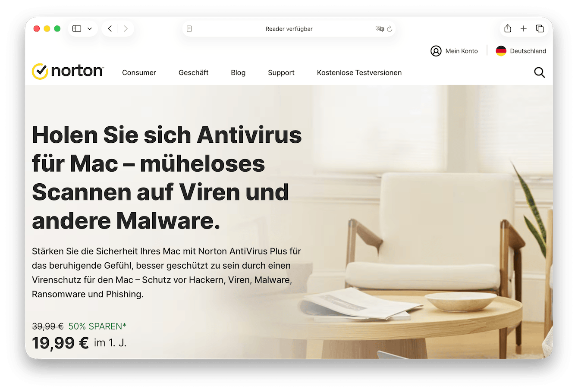Open the translate page icon

(380, 29)
